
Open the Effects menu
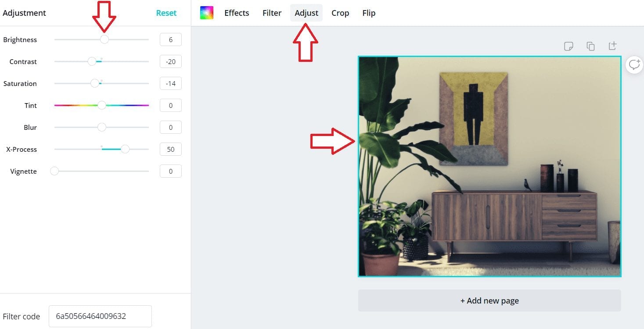click(x=237, y=13)
